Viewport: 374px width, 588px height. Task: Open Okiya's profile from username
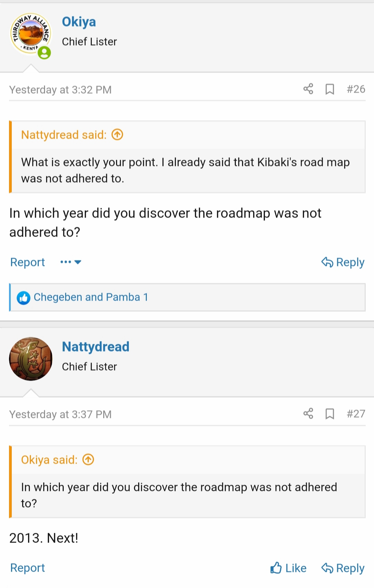coord(79,22)
